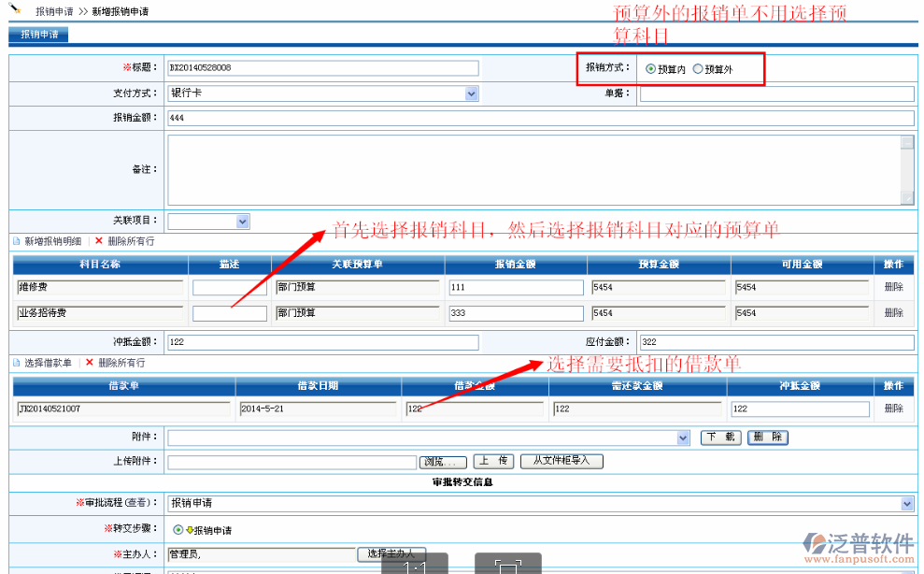The image size is (924, 574).
Task: Open the 支付方式 dropdown
Action: tap(471, 93)
